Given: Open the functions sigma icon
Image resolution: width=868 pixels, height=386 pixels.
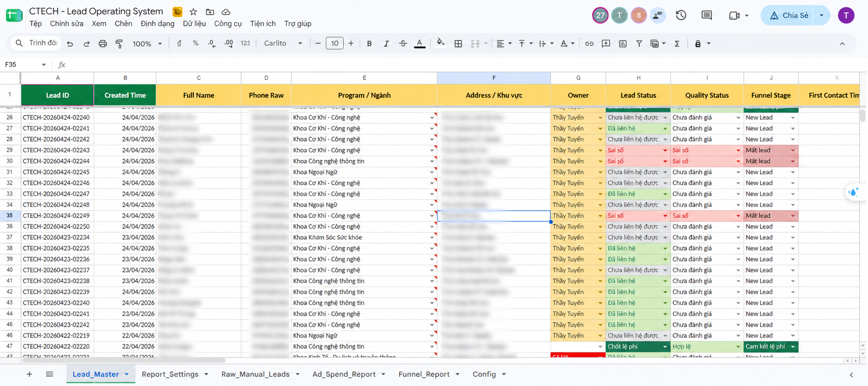Looking at the screenshot, I should (677, 43).
